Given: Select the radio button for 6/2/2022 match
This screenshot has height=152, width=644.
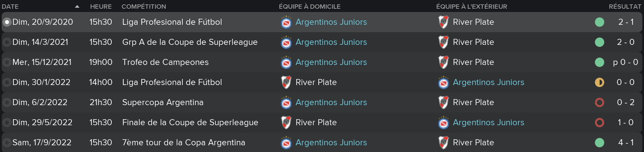Looking at the screenshot, I should [7, 102].
